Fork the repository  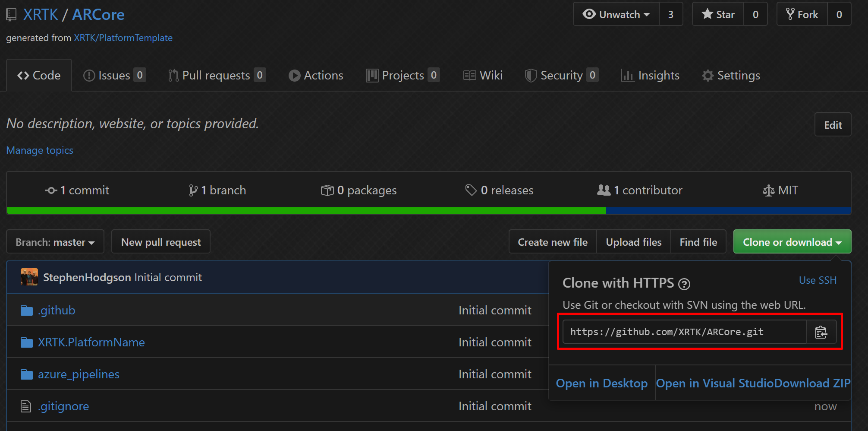point(802,14)
